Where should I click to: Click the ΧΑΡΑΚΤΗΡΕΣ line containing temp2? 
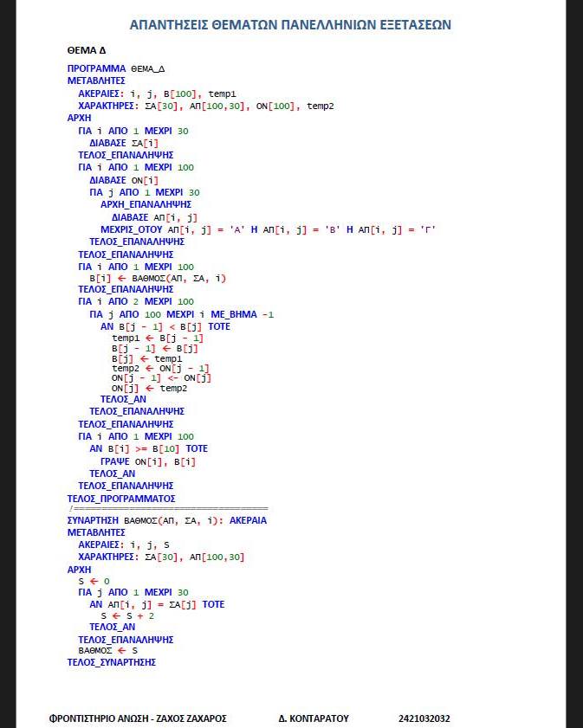205,106
